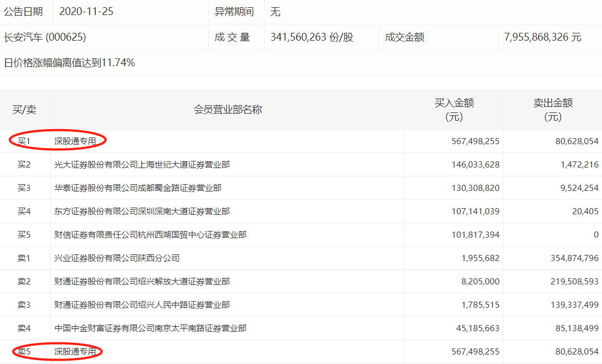Viewport: 602px width, 364px height.
Task: Select the 买1 row label
Action: (x=24, y=141)
